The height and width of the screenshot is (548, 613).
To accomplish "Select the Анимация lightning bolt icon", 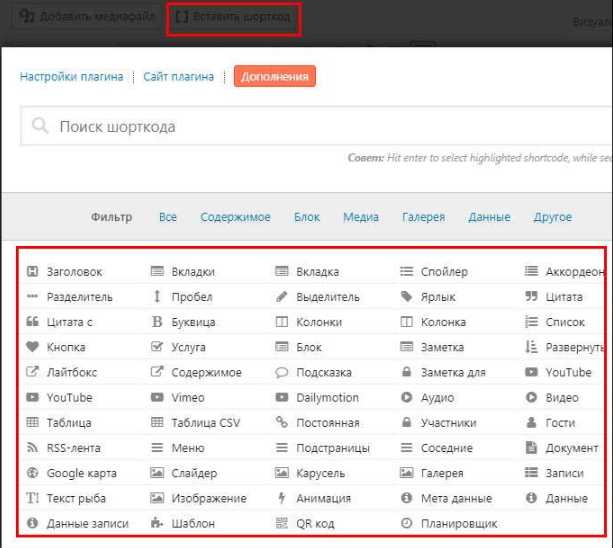I will 282,498.
